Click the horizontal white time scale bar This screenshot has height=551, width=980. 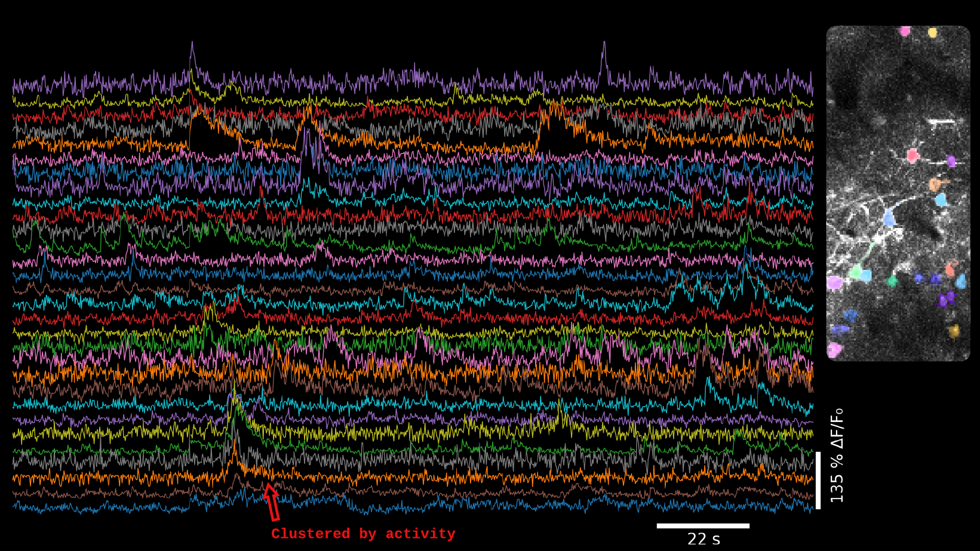tap(703, 526)
